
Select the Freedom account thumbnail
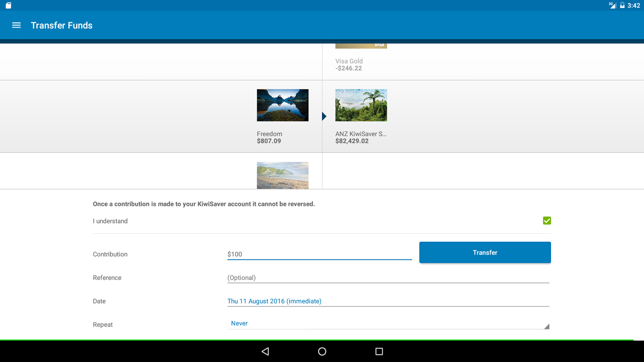283,105
